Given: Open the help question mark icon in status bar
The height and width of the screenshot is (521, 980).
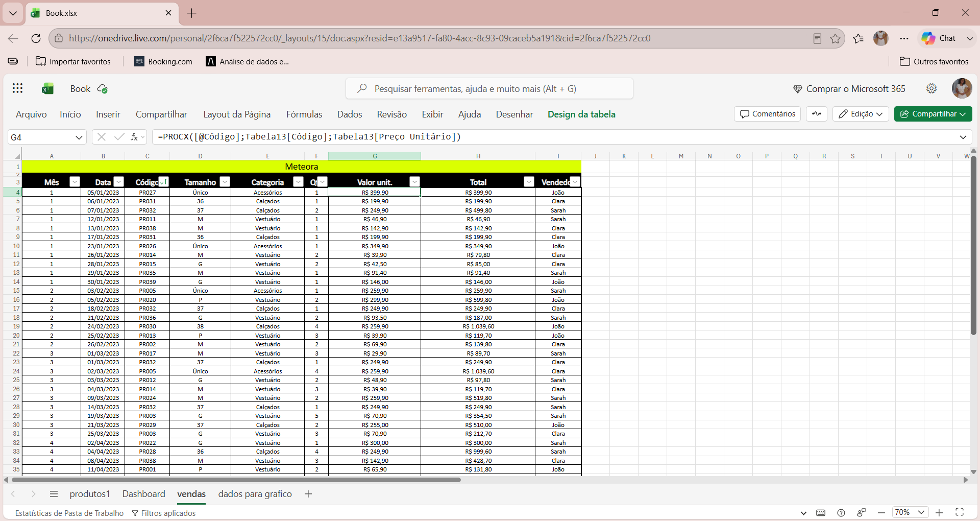Looking at the screenshot, I should click(841, 513).
